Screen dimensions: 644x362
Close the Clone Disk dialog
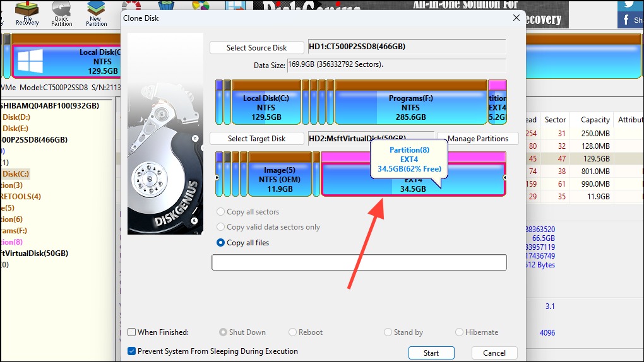(x=516, y=18)
